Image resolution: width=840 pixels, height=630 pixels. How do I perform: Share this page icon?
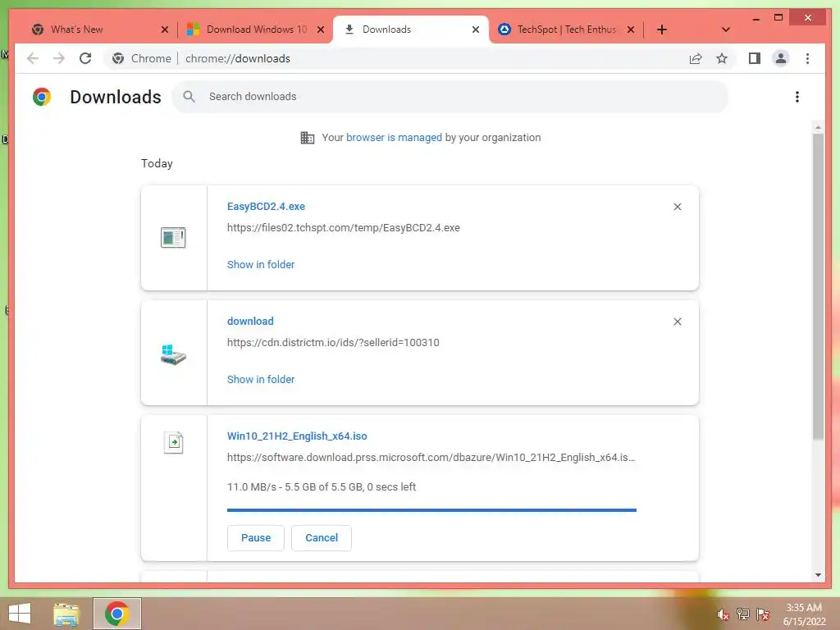click(696, 58)
